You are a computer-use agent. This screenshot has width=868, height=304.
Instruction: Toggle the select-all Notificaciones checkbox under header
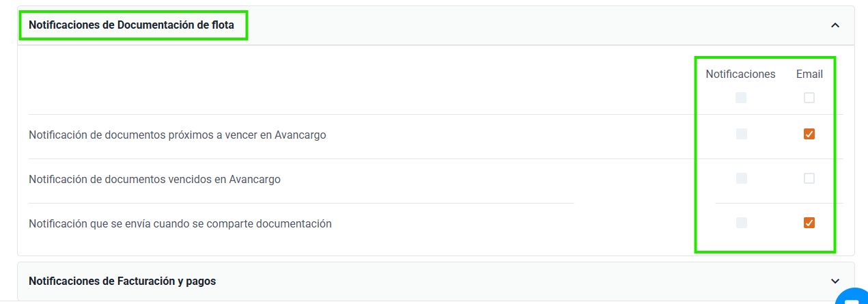tap(741, 98)
